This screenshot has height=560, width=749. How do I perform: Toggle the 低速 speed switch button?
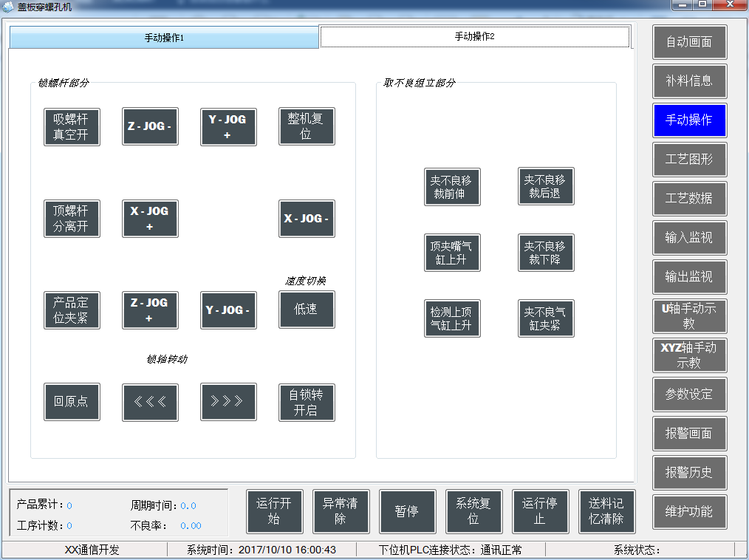(x=307, y=310)
